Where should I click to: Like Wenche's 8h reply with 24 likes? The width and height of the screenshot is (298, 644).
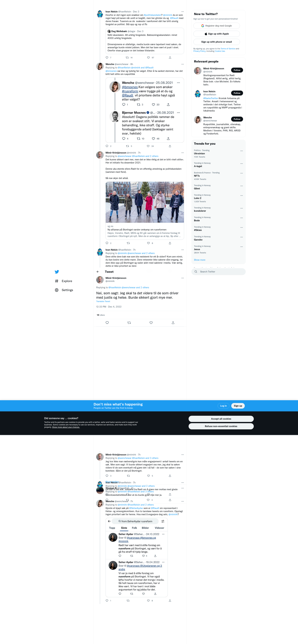pos(148,146)
